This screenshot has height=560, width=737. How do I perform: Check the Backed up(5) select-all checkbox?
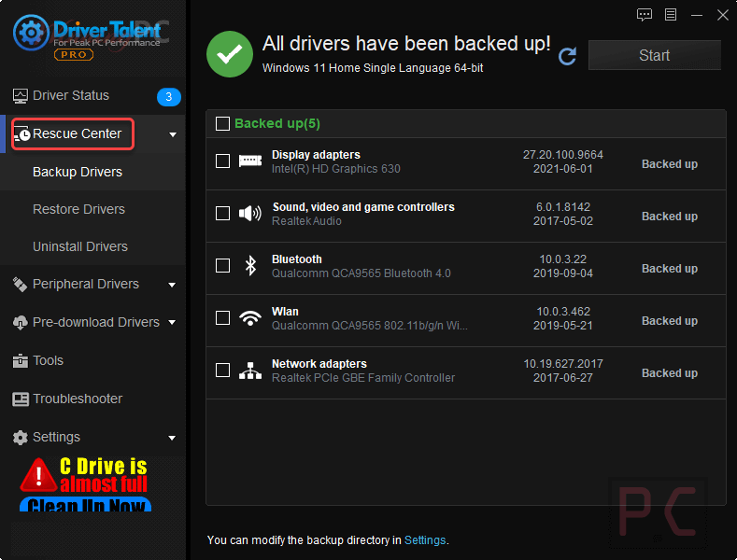tap(222, 124)
